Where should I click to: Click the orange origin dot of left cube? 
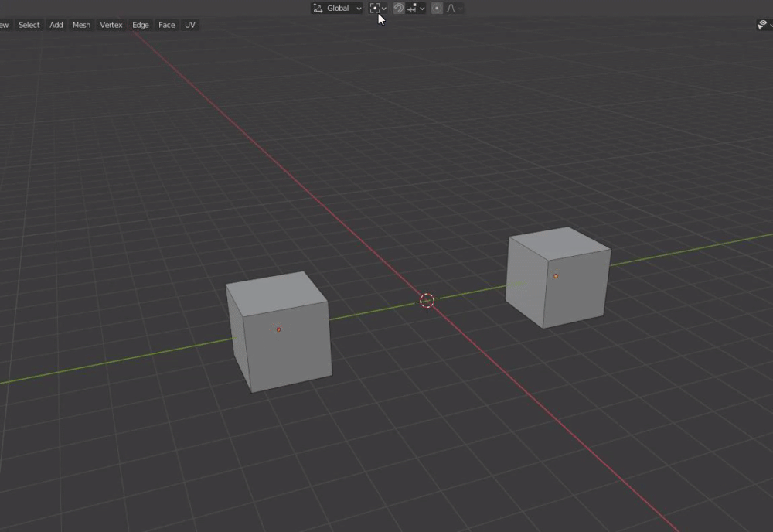[278, 329]
